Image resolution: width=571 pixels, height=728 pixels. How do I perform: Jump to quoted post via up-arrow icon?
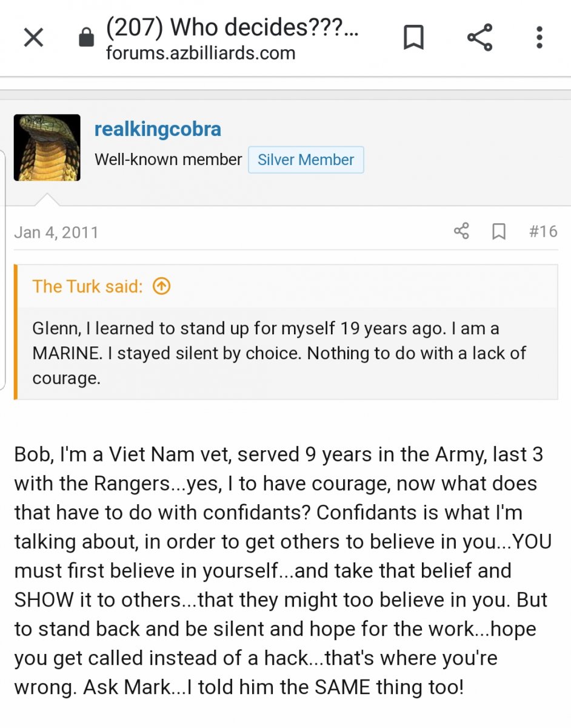[x=161, y=286]
